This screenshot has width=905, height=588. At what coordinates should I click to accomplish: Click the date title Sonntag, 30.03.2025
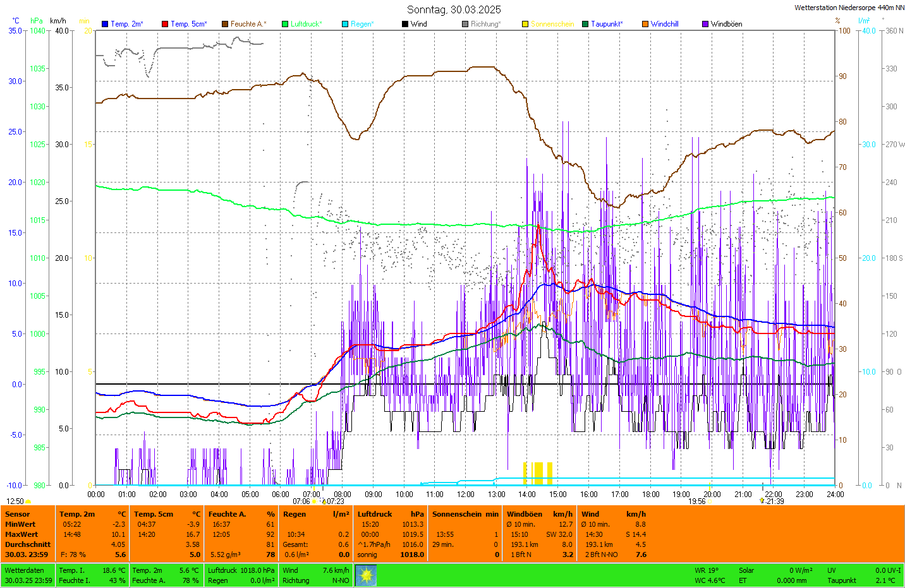click(x=454, y=9)
